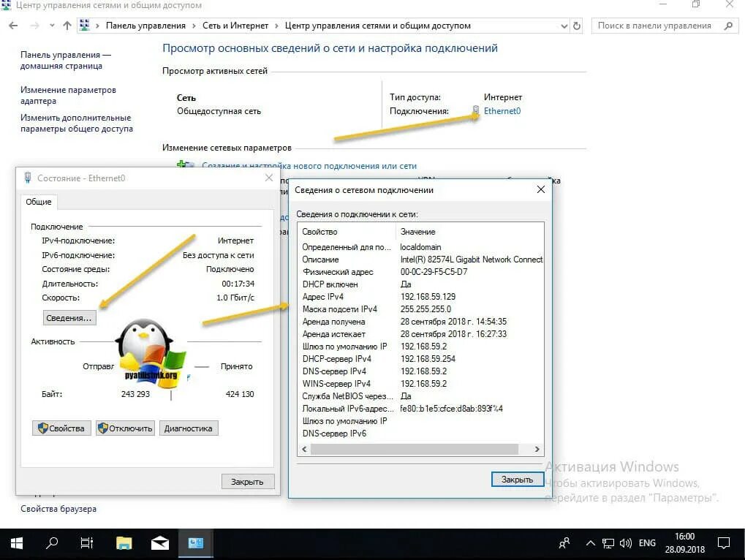This screenshot has width=745, height=560.
Task: Close the connection details dialog with X
Action: 541,189
